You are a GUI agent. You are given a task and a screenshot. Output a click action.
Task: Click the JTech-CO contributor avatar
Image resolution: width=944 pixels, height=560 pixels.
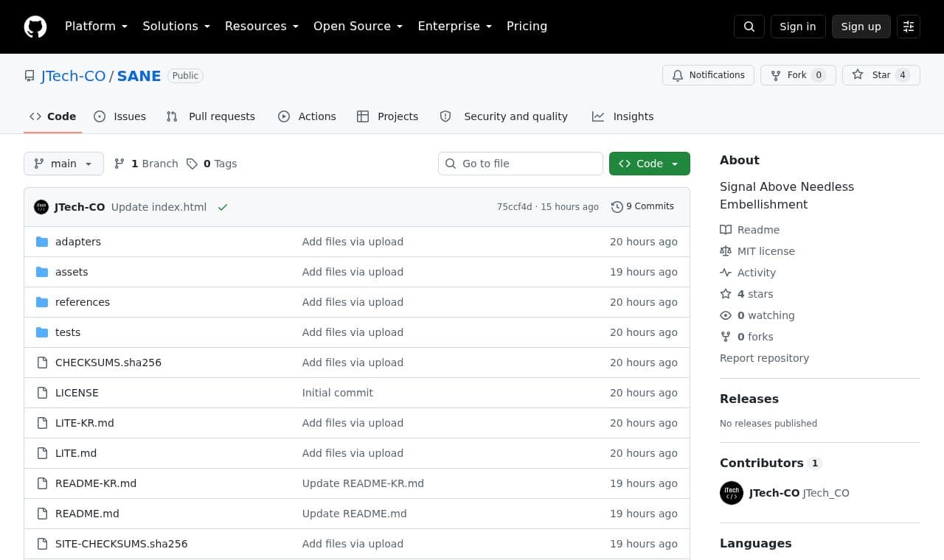coord(732,493)
